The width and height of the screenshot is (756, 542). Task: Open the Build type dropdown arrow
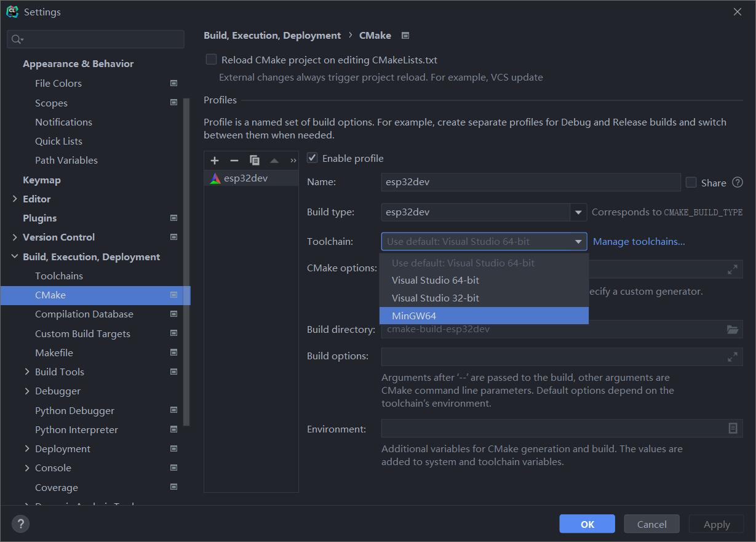578,212
